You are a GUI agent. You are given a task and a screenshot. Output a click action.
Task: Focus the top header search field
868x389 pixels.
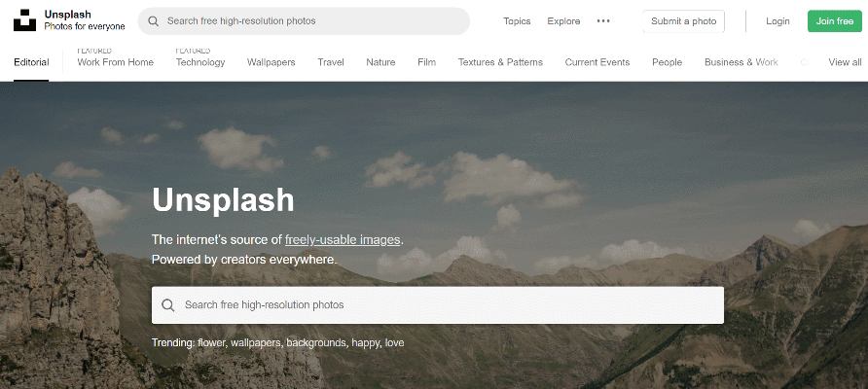pos(304,21)
